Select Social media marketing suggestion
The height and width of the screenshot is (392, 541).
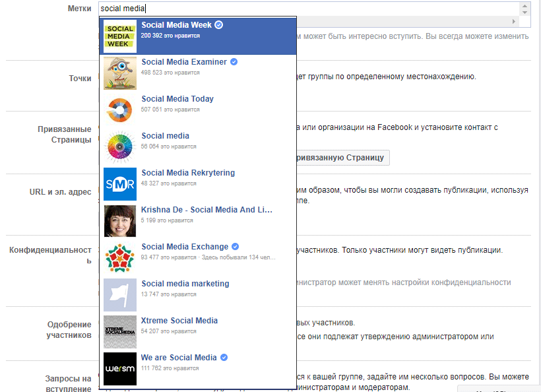point(198,295)
